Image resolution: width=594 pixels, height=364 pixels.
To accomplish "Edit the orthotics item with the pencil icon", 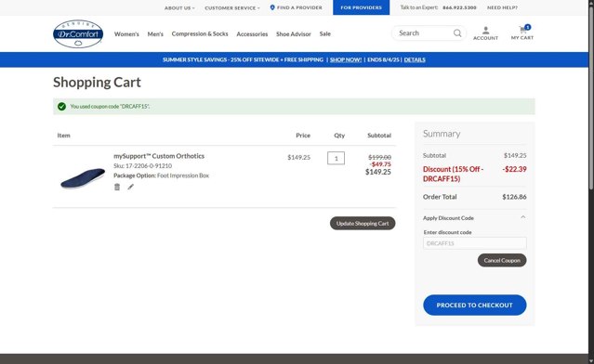I will click(x=130, y=187).
